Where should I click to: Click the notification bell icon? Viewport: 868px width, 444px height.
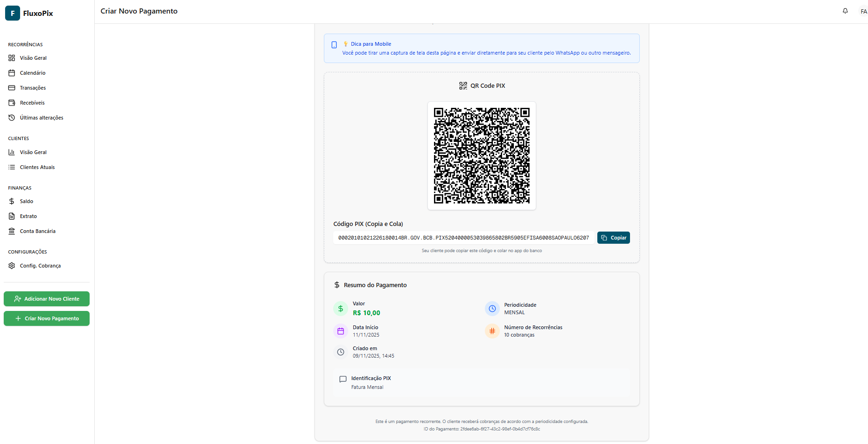pos(845,11)
